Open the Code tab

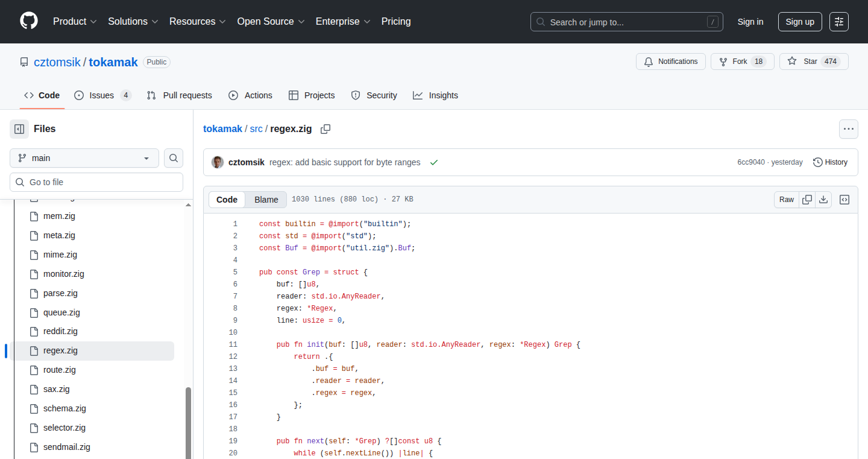point(42,95)
